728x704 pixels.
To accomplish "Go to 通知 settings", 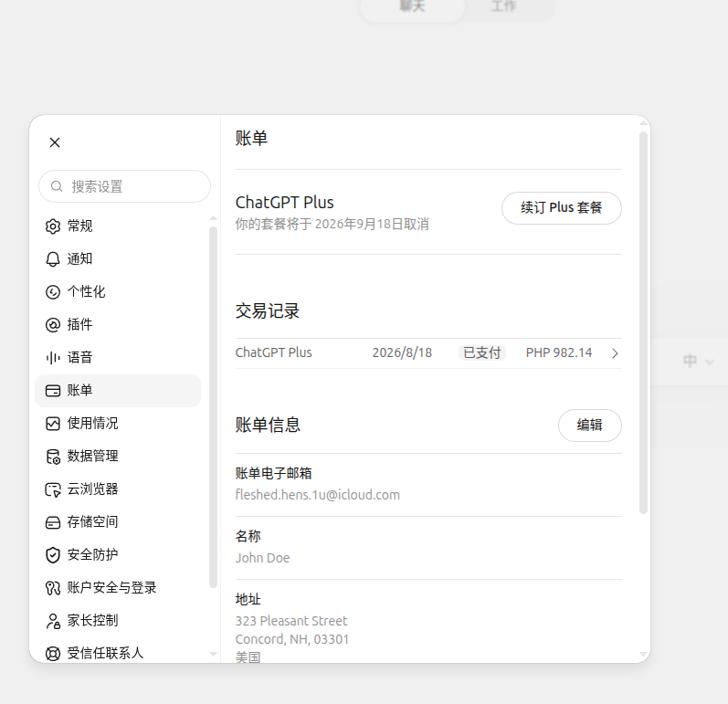I will pyautogui.click(x=118, y=259).
